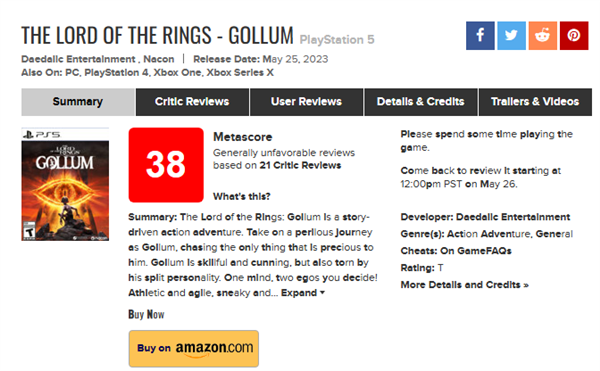Screen dimensions: 600x371
Task: Share the page on Twitter
Action: tap(511, 36)
